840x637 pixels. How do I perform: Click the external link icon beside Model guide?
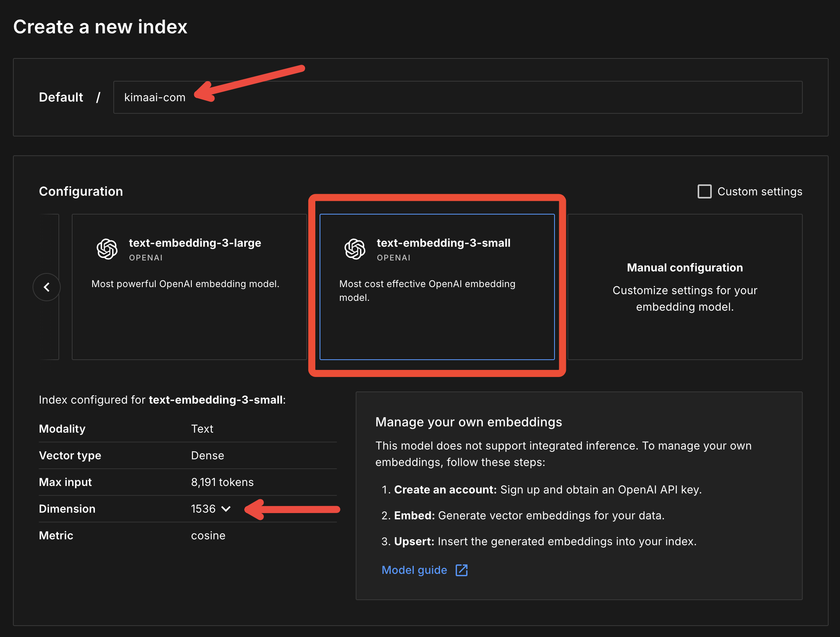462,570
